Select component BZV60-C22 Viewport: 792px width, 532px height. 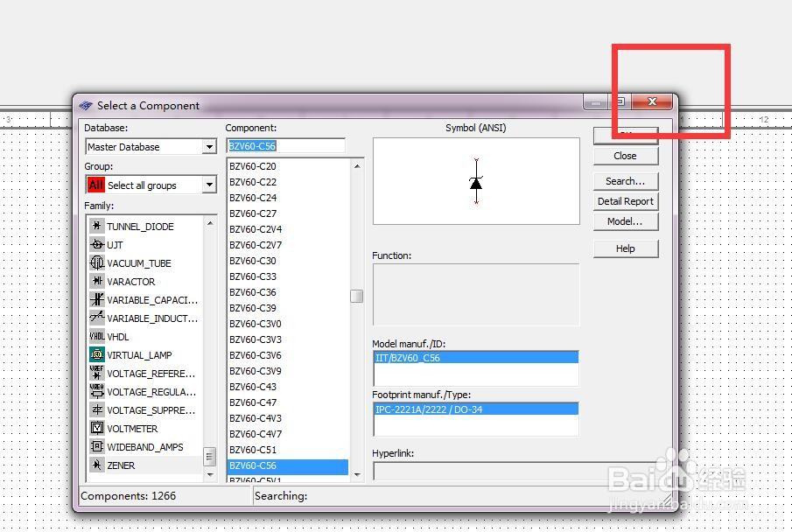(253, 182)
